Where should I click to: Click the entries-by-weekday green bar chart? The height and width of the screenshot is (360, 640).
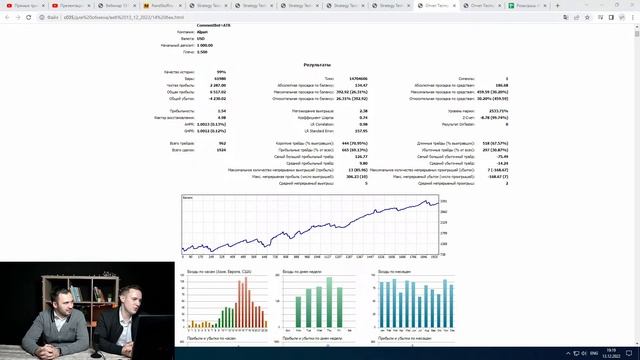tap(318, 301)
